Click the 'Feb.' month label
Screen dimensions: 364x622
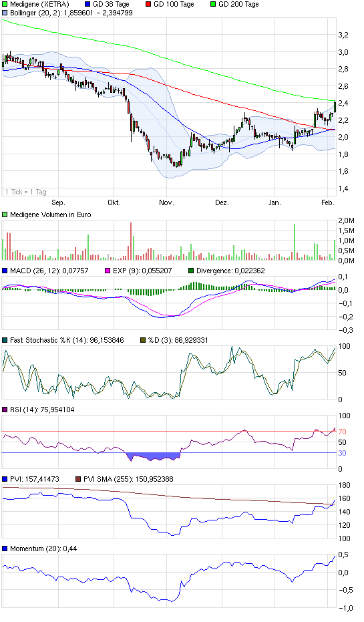click(327, 202)
